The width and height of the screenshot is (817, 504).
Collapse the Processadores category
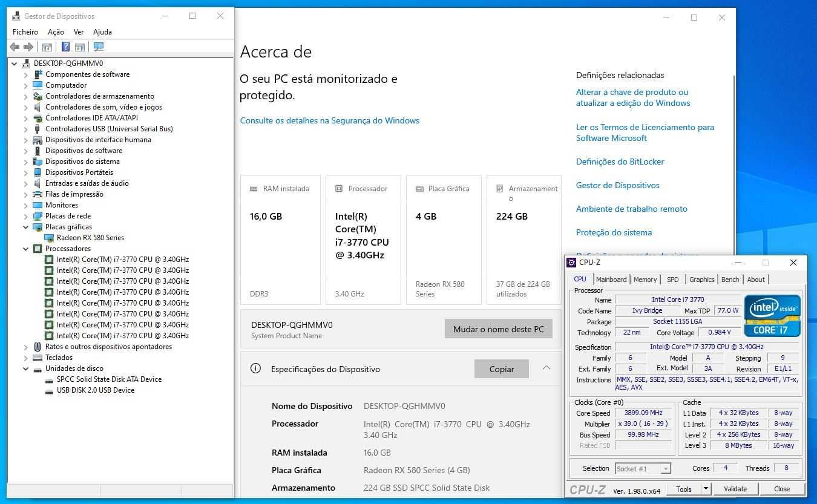26,249
